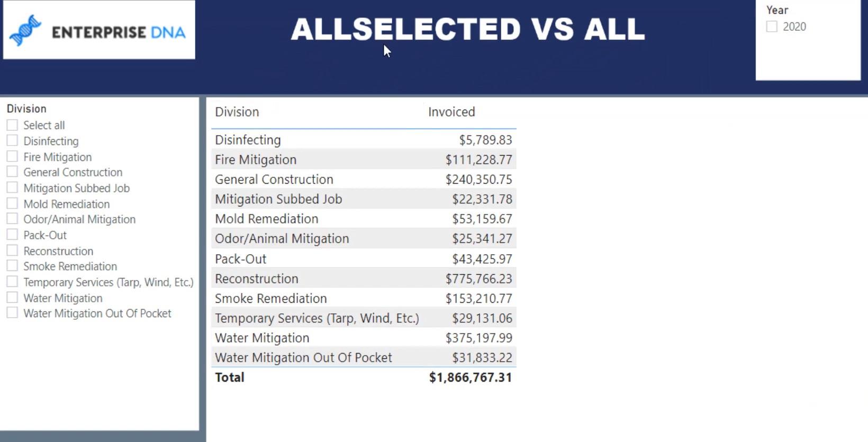Image resolution: width=868 pixels, height=442 pixels.
Task: Toggle the Mitigation Subbed Job checkbox
Action: click(12, 188)
